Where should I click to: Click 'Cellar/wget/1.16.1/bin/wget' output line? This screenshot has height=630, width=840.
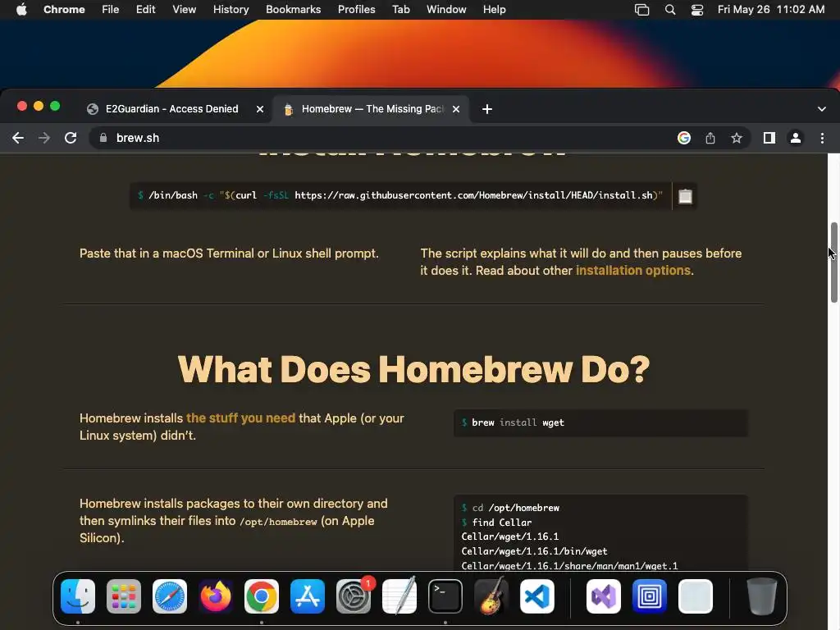(x=534, y=551)
